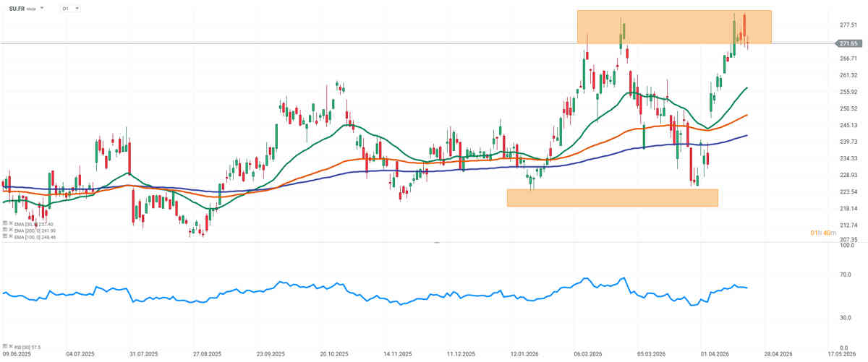Remove the EMA 100 indicator with its X icon
Screen dimensions: 868x362
10,237
